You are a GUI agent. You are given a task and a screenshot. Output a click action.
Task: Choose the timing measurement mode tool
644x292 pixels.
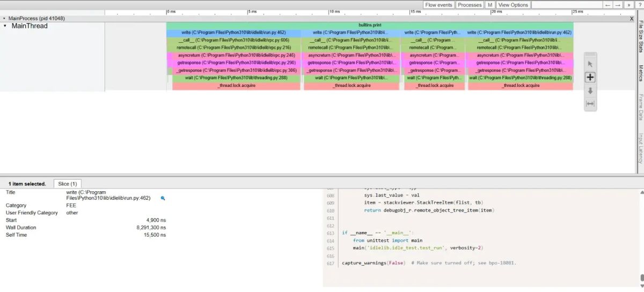[590, 104]
